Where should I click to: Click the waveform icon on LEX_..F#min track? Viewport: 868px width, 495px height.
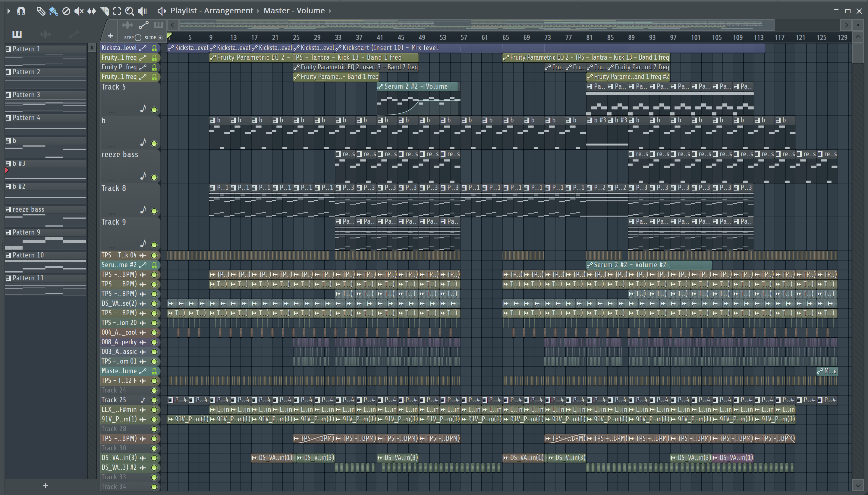tap(143, 410)
